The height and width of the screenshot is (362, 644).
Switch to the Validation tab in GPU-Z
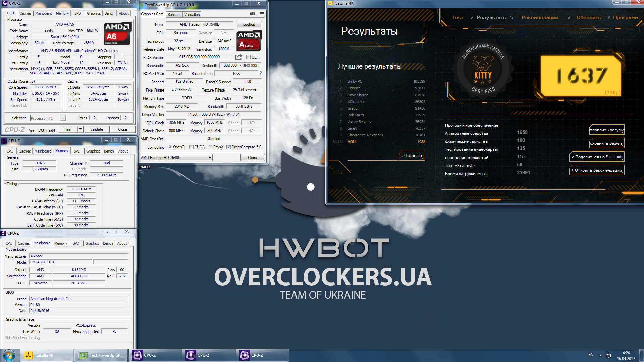[192, 14]
